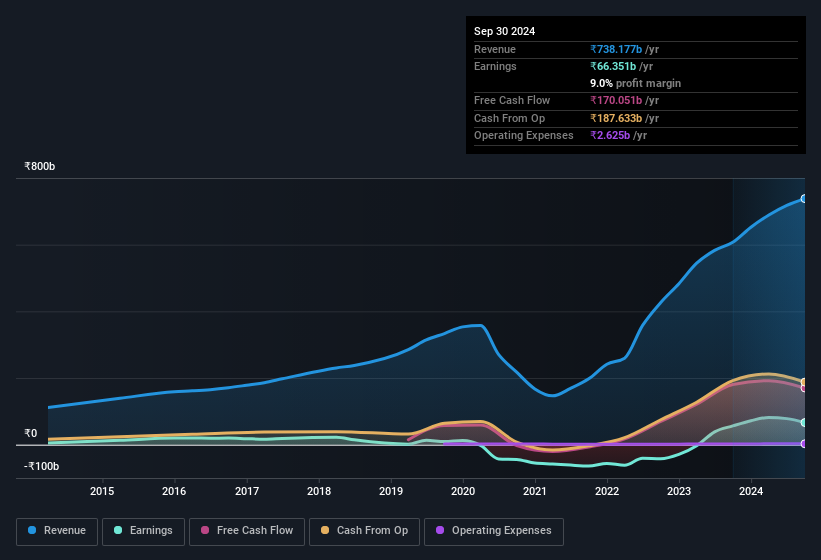The height and width of the screenshot is (560, 821).
Task: Click the pink Free Cash Flow dot
Action: (x=206, y=530)
